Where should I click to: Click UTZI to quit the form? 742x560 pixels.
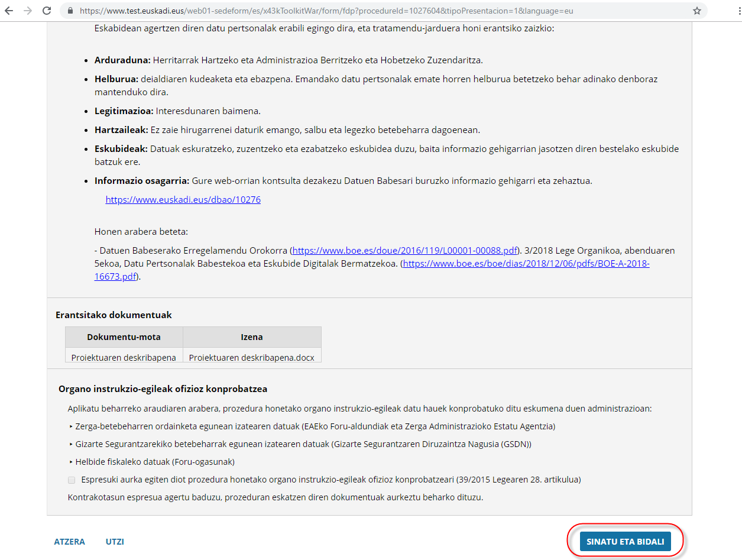115,542
